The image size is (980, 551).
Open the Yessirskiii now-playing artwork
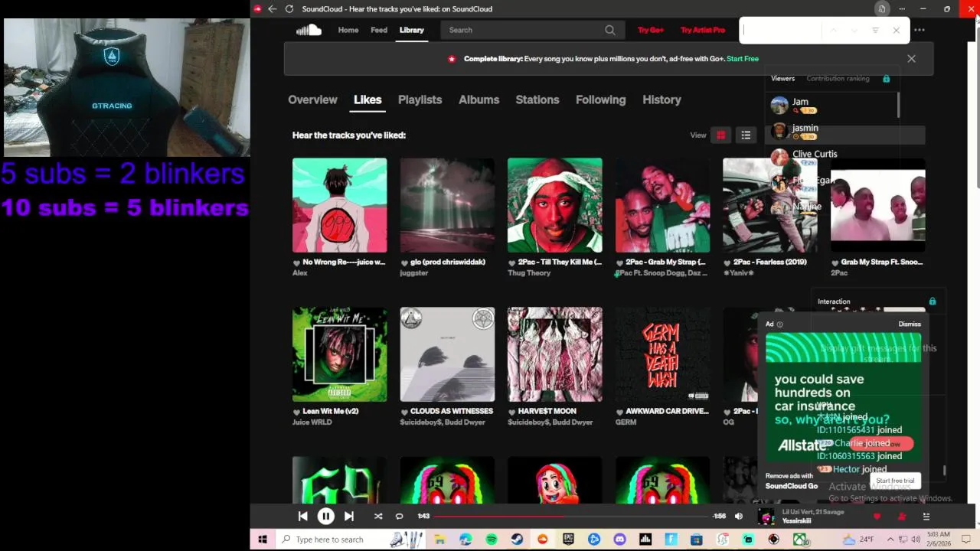point(766,517)
